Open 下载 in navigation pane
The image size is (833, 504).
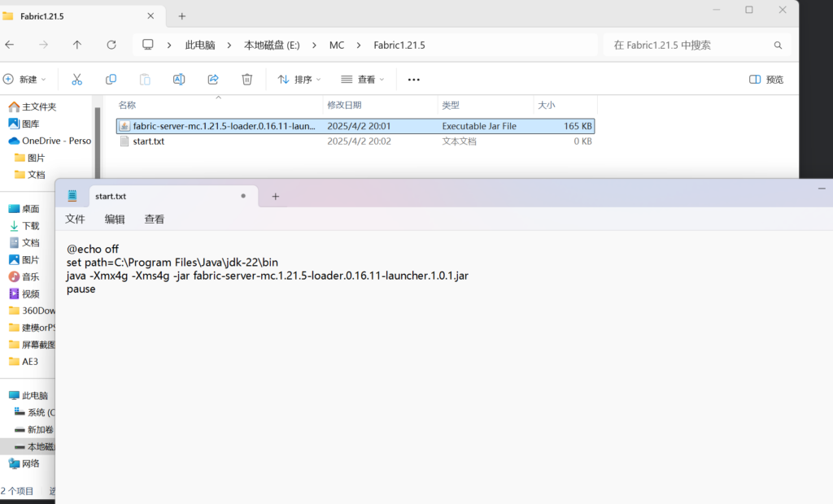(24, 226)
